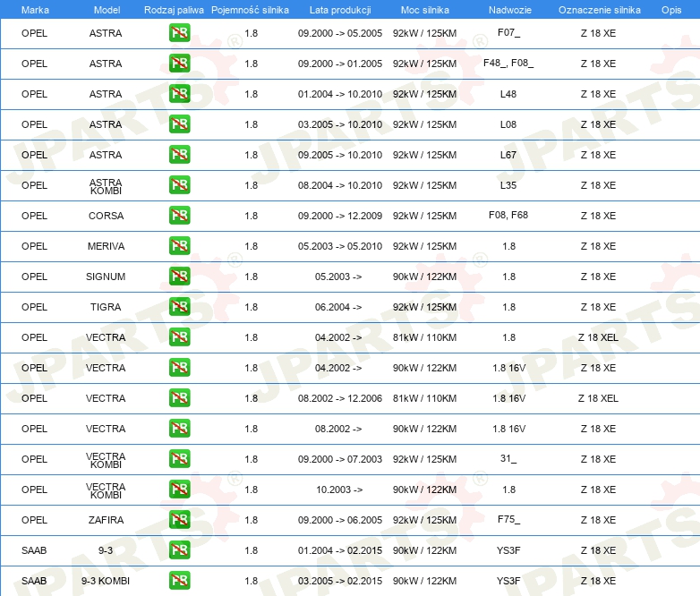The width and height of the screenshot is (700, 596).
Task: Click fuel icon in Signum row
Action: (179, 276)
